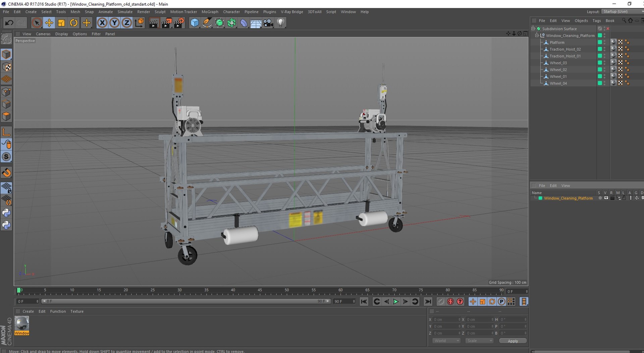Add a Cube primitive object
Image resolution: width=644 pixels, height=353 pixels.
point(195,23)
